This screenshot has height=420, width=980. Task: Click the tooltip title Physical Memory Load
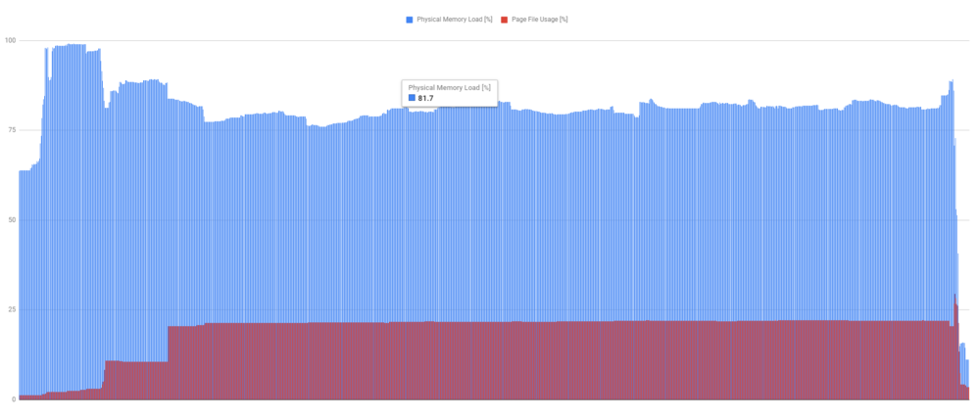[450, 87]
